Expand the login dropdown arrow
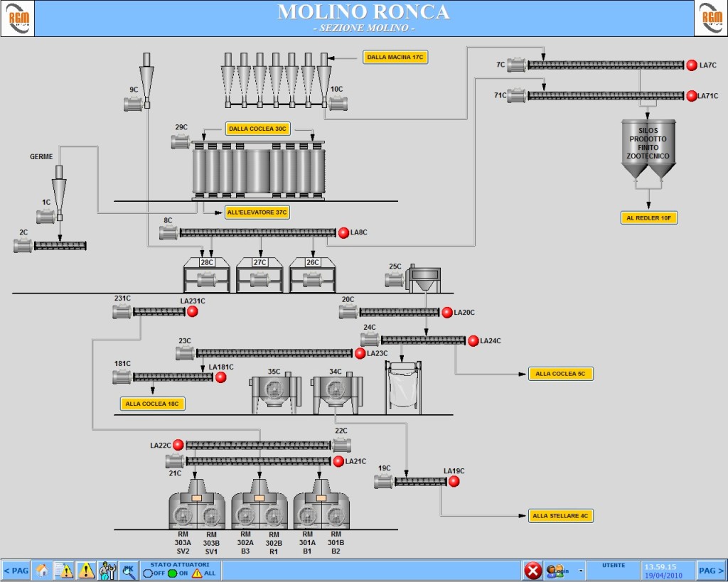The image size is (728, 582). (x=580, y=571)
